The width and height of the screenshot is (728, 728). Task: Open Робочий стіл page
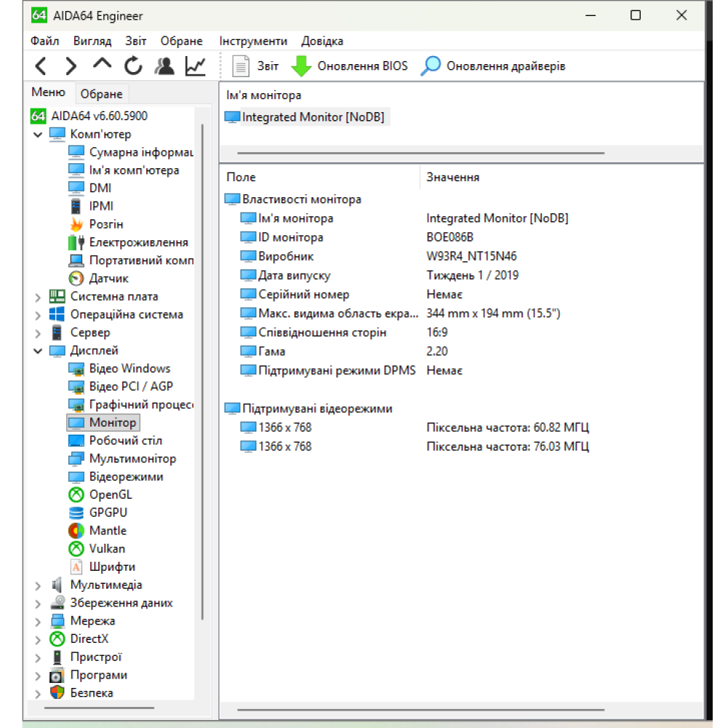coord(116,440)
